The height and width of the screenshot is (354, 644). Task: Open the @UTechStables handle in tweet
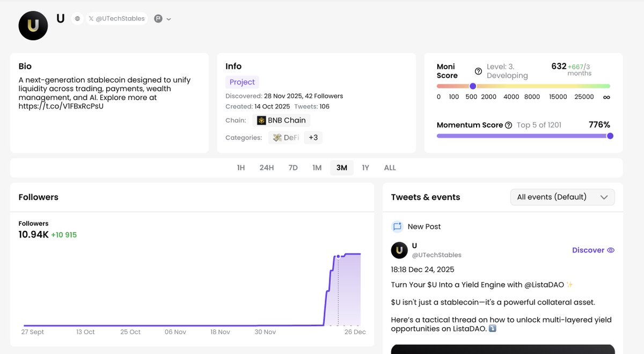(437, 255)
